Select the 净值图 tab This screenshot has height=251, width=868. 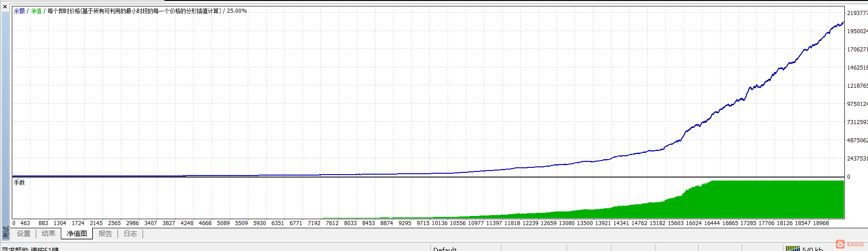(x=77, y=234)
